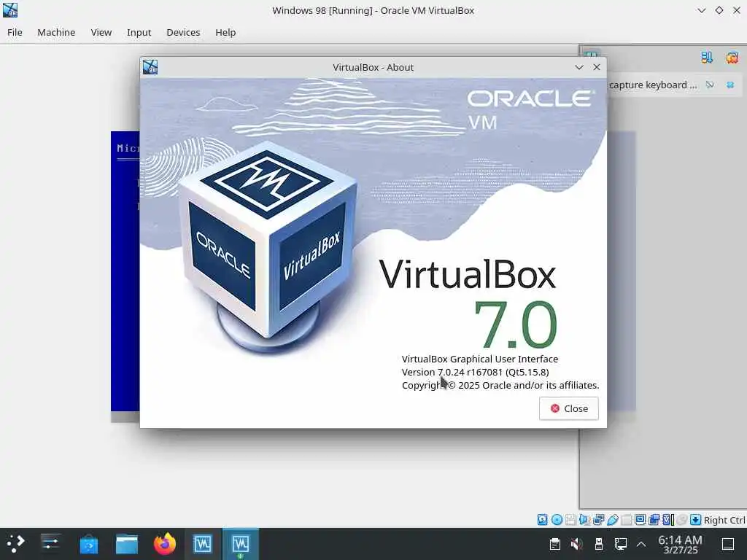Minimize the VirtualBox About dialog
Screen dimensions: 747x560
click(x=578, y=67)
